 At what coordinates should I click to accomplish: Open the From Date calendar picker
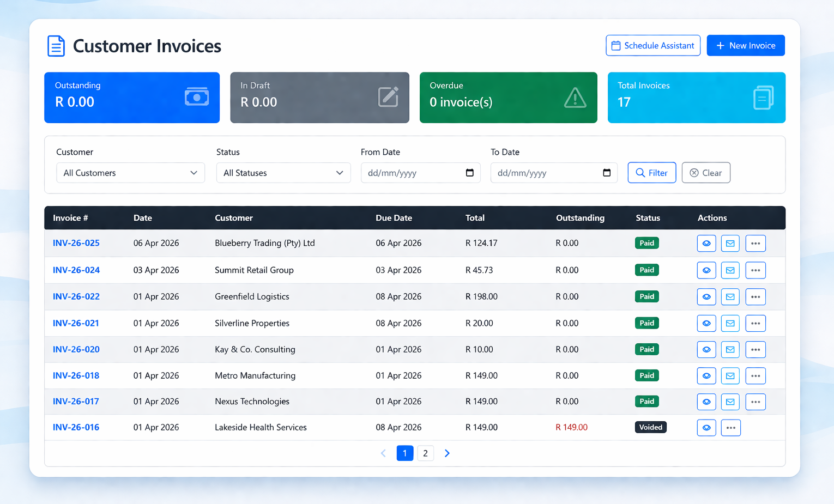point(470,173)
